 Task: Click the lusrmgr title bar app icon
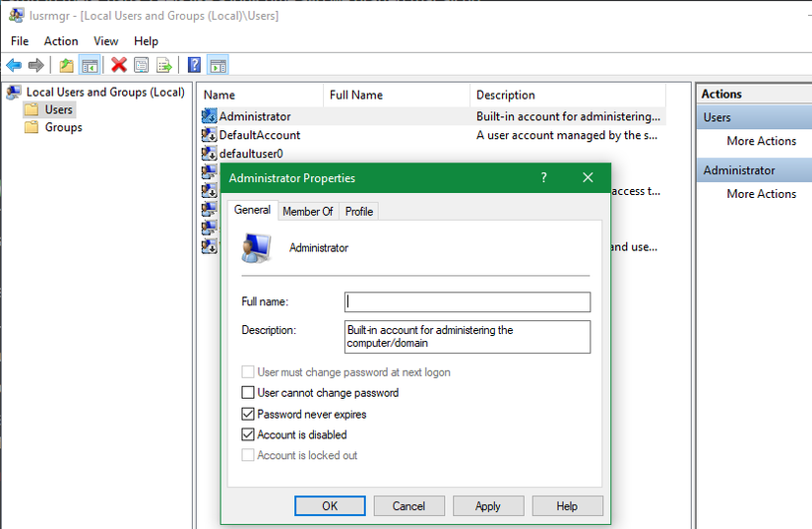16,15
